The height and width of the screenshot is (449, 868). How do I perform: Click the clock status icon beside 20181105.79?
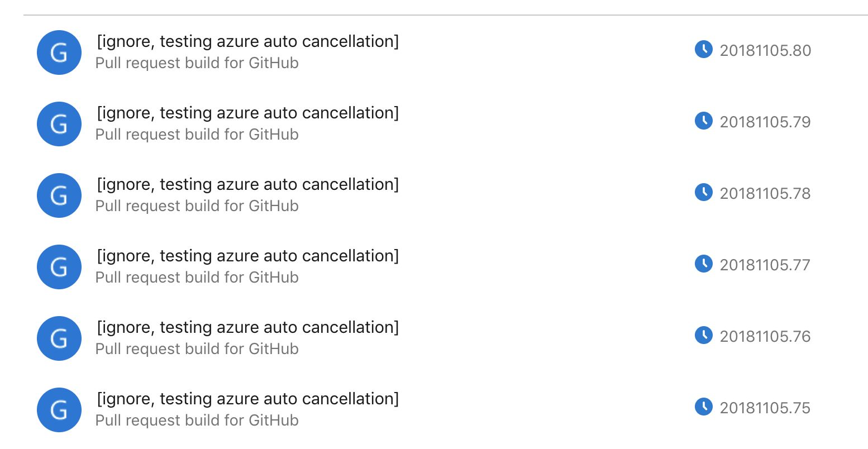click(x=703, y=121)
